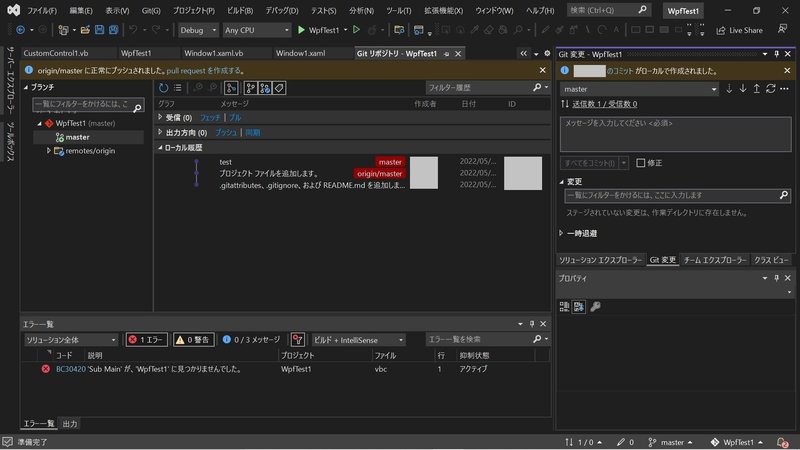The image size is (800, 450).
Task: Click start without debugging outline play icon
Action: (x=357, y=30)
